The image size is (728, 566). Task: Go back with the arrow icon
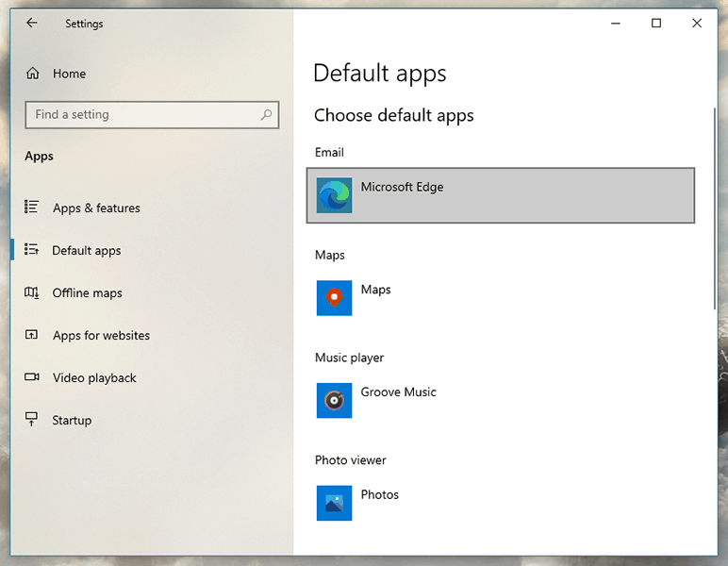[x=31, y=23]
